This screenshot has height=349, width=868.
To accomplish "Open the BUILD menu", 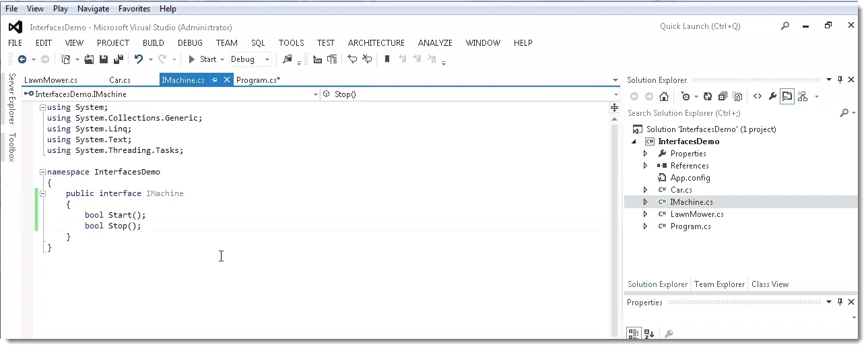I will click(154, 42).
